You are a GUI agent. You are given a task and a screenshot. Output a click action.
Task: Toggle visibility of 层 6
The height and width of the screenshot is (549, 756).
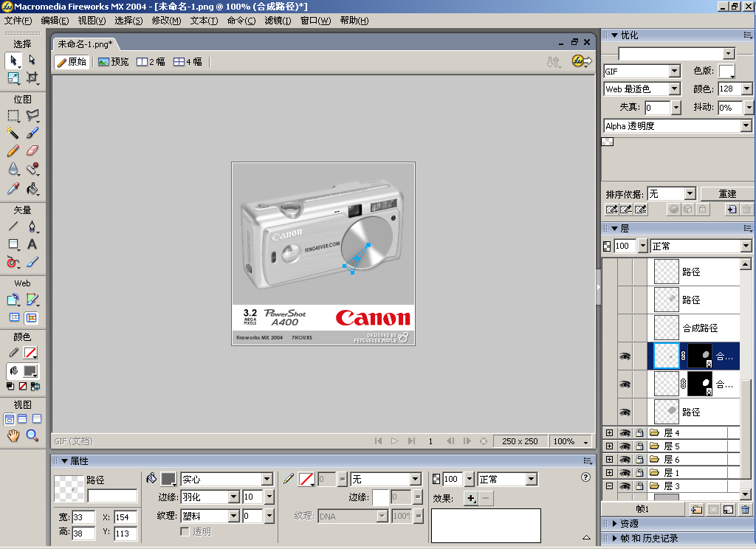(625, 460)
